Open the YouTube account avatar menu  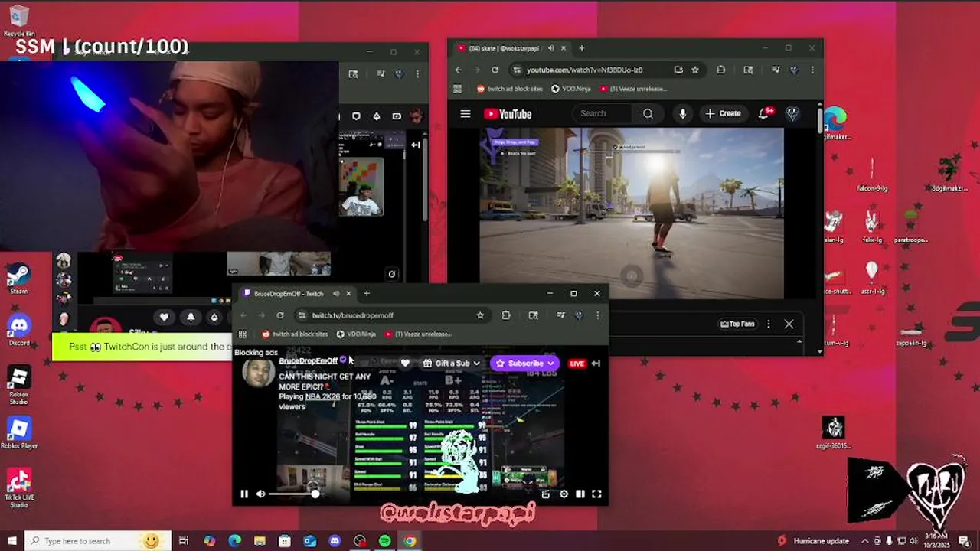pos(792,113)
